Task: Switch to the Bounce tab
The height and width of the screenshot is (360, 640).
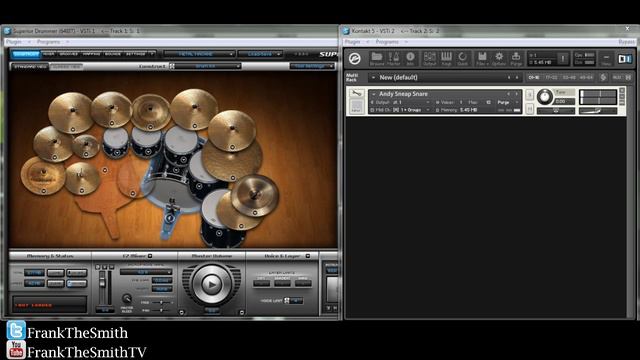Action: point(113,54)
